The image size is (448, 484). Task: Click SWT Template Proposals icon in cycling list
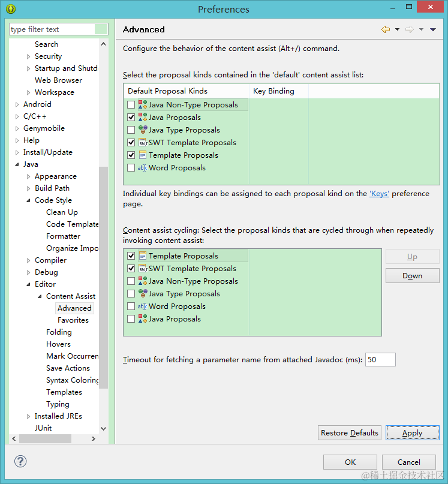click(x=143, y=268)
